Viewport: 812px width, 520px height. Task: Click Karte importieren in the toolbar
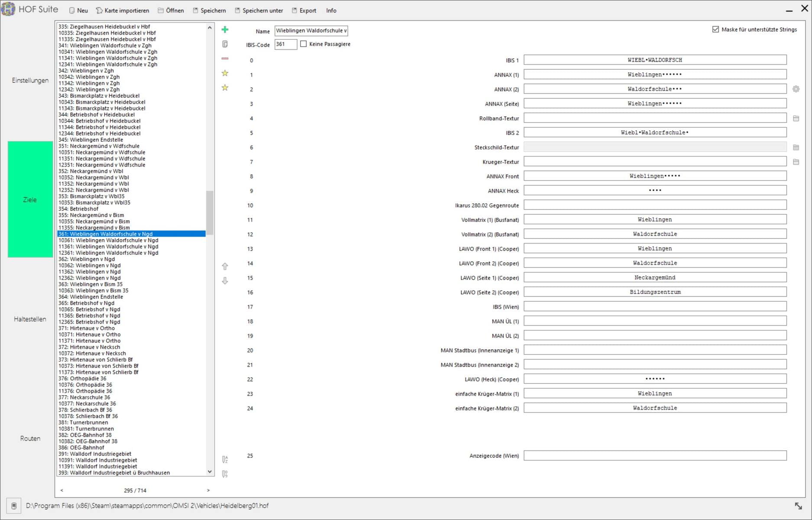pos(122,10)
